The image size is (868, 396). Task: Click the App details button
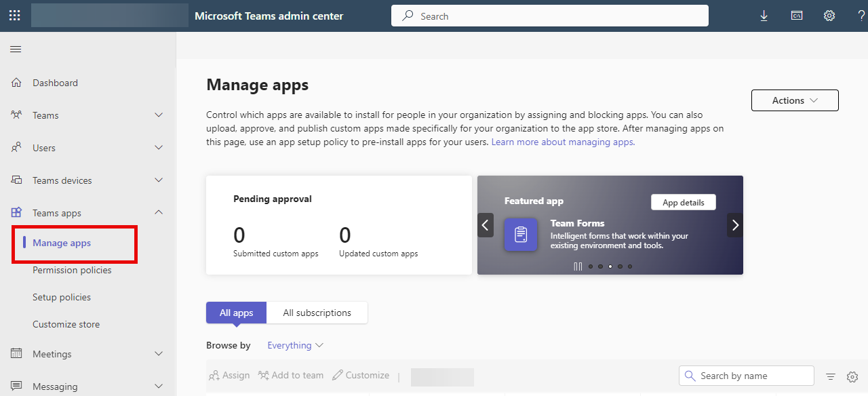click(x=684, y=202)
